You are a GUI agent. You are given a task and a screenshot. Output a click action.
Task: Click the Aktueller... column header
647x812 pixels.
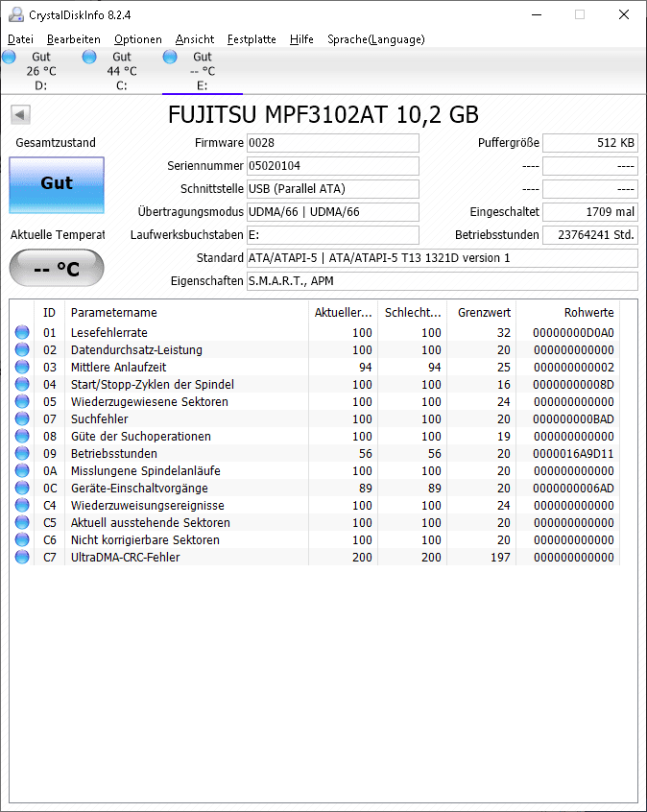tap(343, 313)
